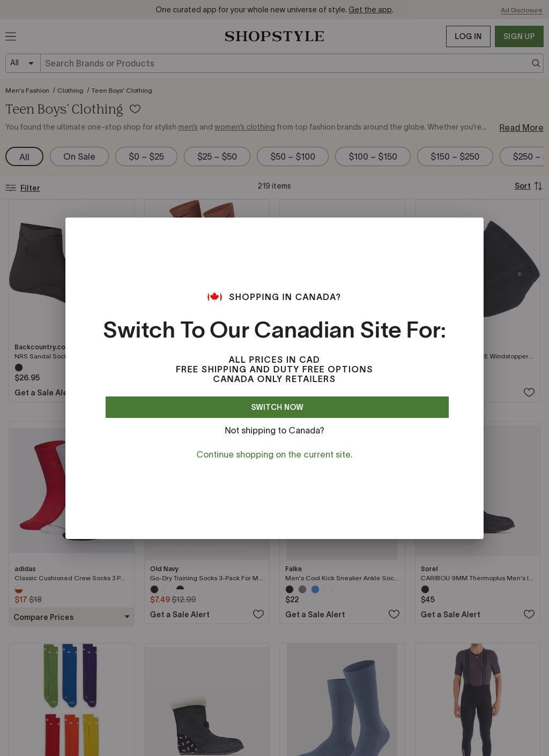Open the Get the app link
This screenshot has height=756, width=549.
370,10
